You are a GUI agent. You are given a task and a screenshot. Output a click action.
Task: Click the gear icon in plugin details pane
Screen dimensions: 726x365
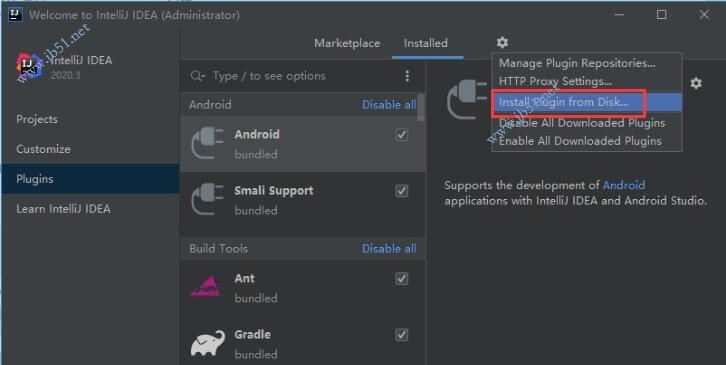coord(696,83)
